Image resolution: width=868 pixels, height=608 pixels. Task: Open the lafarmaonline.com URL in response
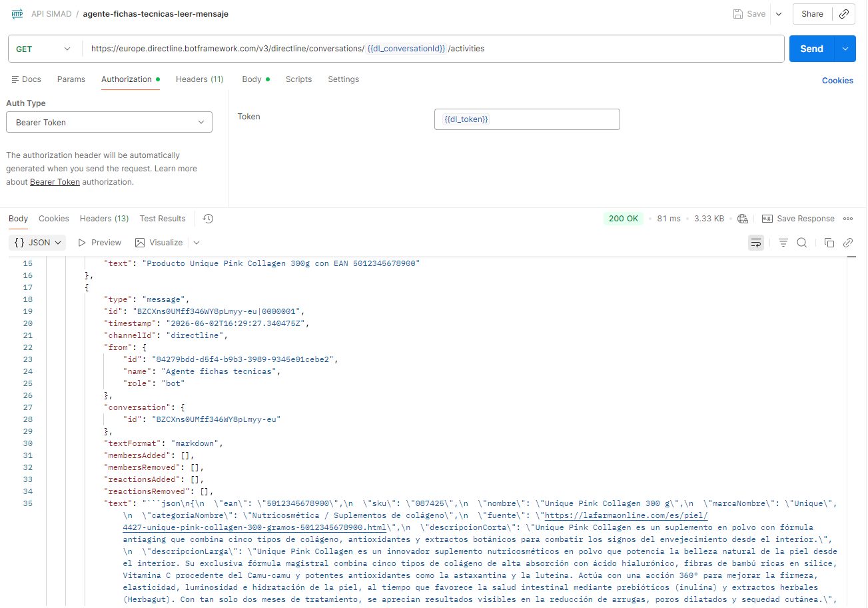(414, 521)
